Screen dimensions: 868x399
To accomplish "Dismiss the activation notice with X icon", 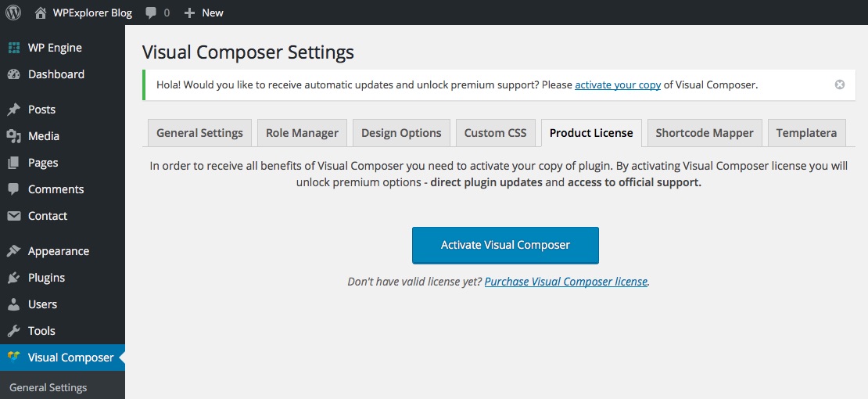I will coord(840,84).
